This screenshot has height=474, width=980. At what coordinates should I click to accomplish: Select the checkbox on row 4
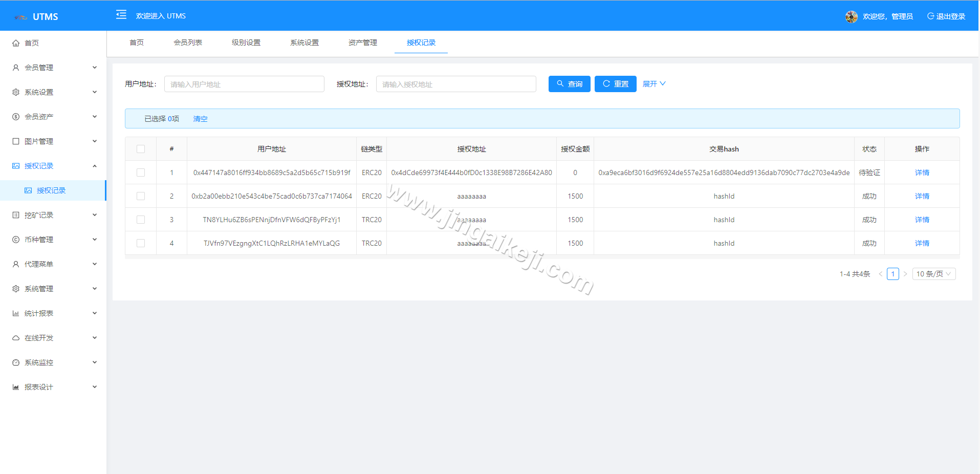point(141,243)
